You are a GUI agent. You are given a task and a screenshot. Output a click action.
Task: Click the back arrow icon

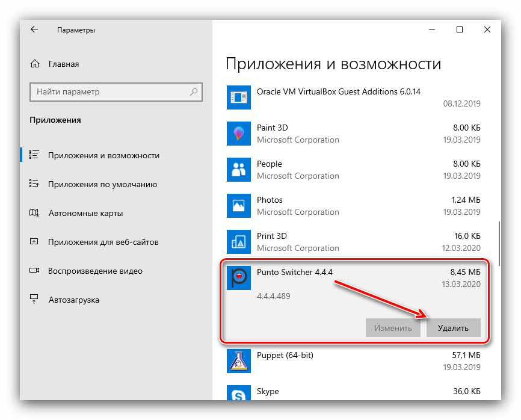[34, 29]
